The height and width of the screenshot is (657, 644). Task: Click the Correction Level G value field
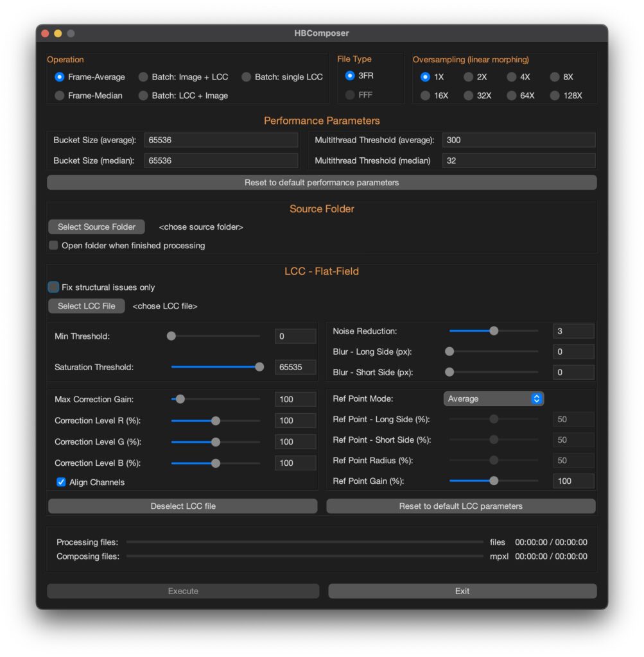coord(295,441)
